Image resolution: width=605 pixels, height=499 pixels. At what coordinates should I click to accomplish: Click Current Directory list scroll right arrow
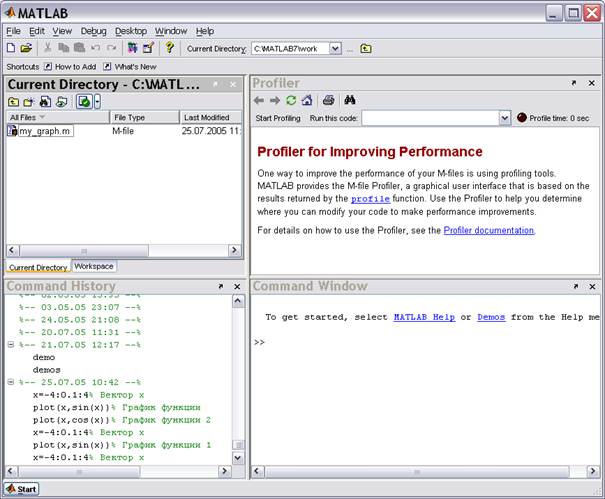234,250
